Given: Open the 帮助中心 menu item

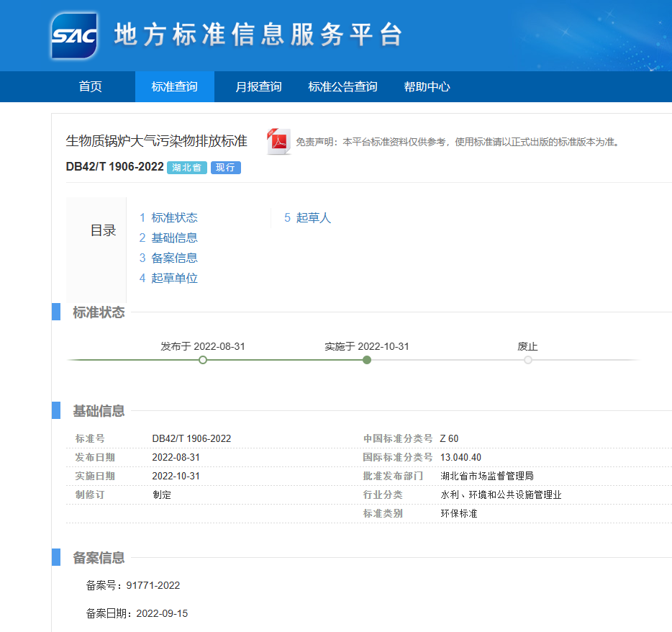Looking at the screenshot, I should (x=427, y=87).
